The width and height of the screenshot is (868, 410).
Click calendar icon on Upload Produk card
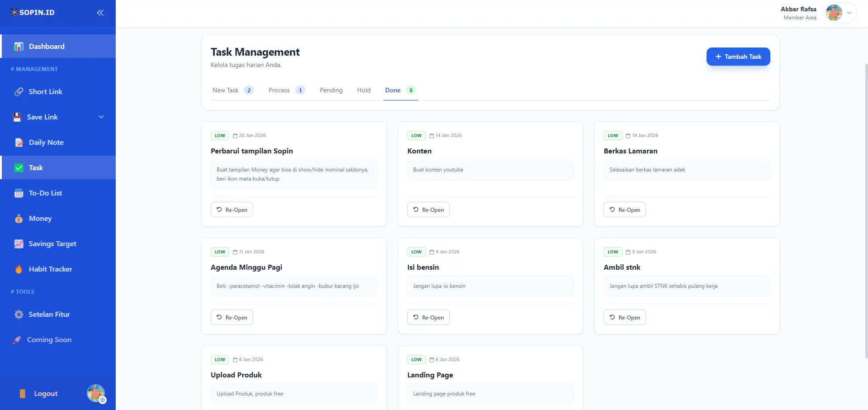pyautogui.click(x=235, y=360)
